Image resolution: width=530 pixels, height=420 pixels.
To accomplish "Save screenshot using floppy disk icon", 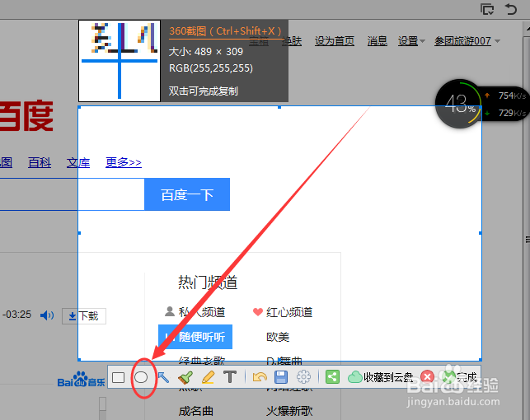I will (x=281, y=377).
